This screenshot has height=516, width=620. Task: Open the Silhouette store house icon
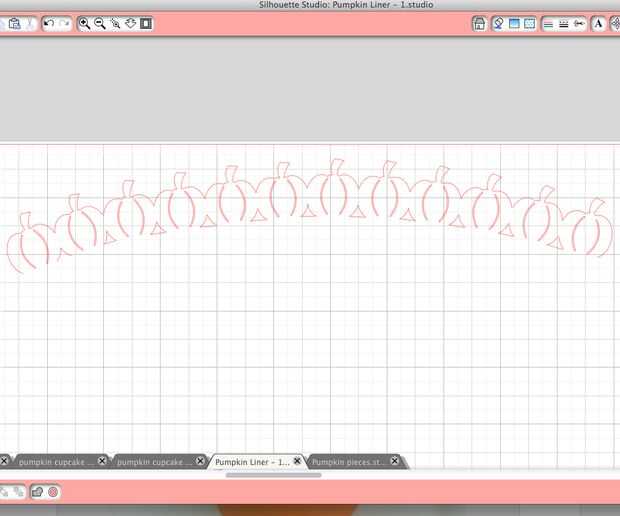pos(479,24)
